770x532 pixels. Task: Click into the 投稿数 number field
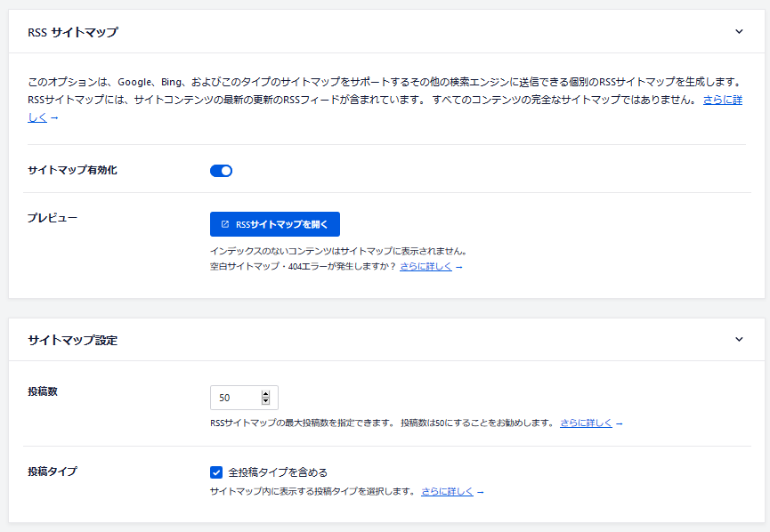click(x=233, y=398)
